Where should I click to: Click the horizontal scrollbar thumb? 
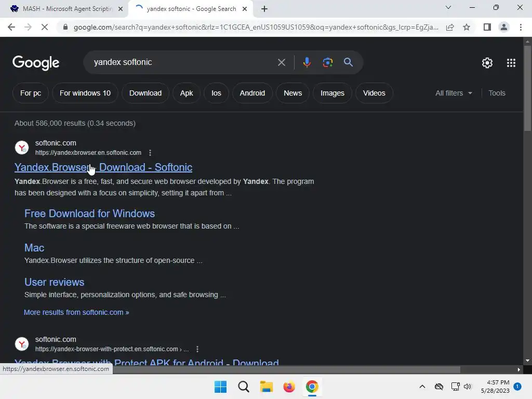coord(286,369)
